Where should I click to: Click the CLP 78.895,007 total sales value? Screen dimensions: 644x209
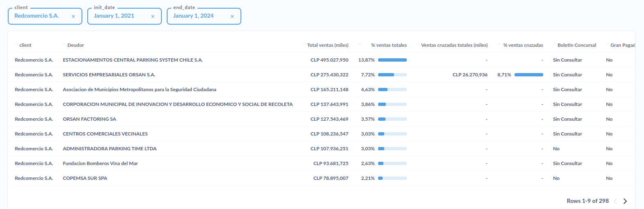point(331,178)
